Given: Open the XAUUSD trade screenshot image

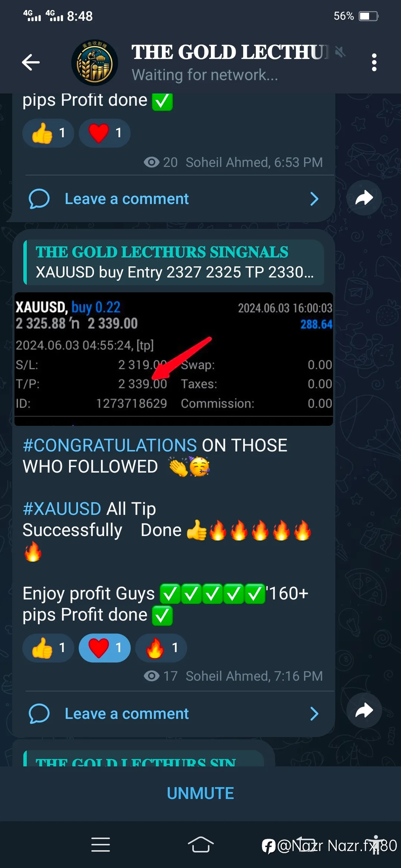Looking at the screenshot, I should click(174, 359).
